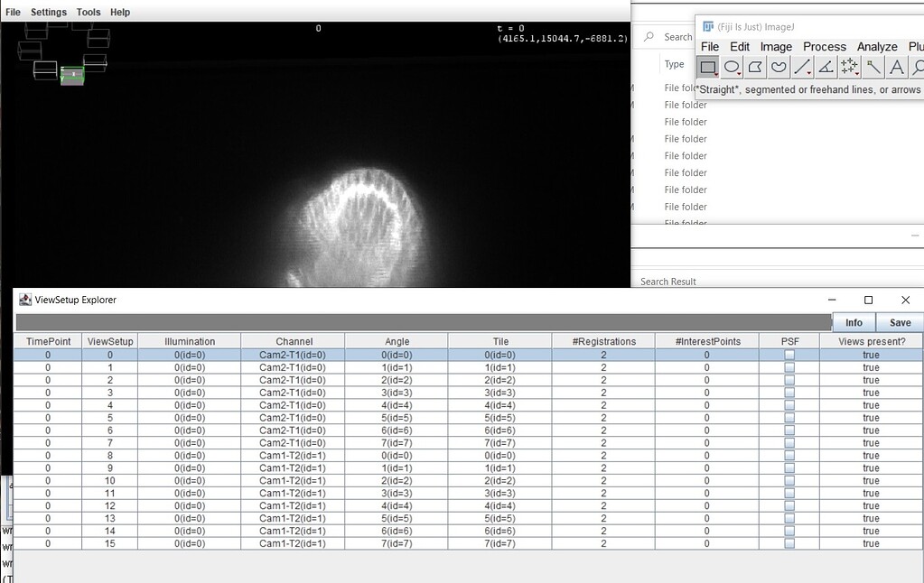Select the Oval selection tool
This screenshot has height=583, width=924.
click(732, 67)
